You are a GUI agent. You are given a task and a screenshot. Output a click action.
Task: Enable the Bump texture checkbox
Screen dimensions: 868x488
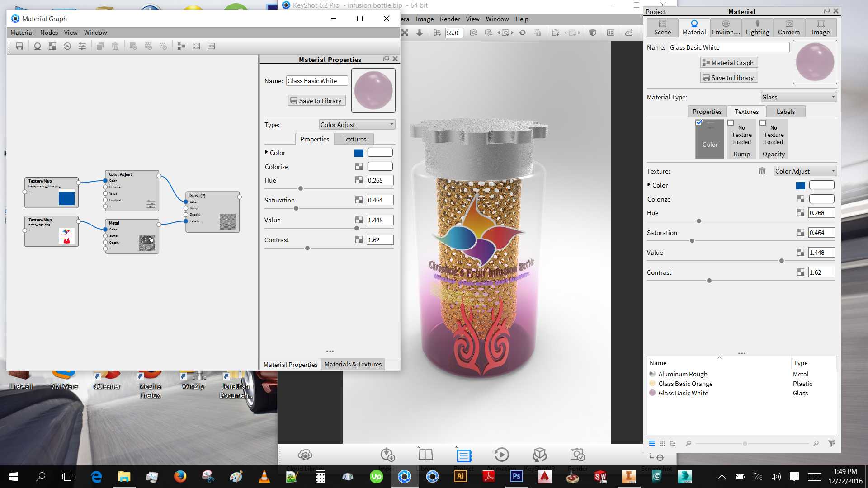tap(731, 123)
